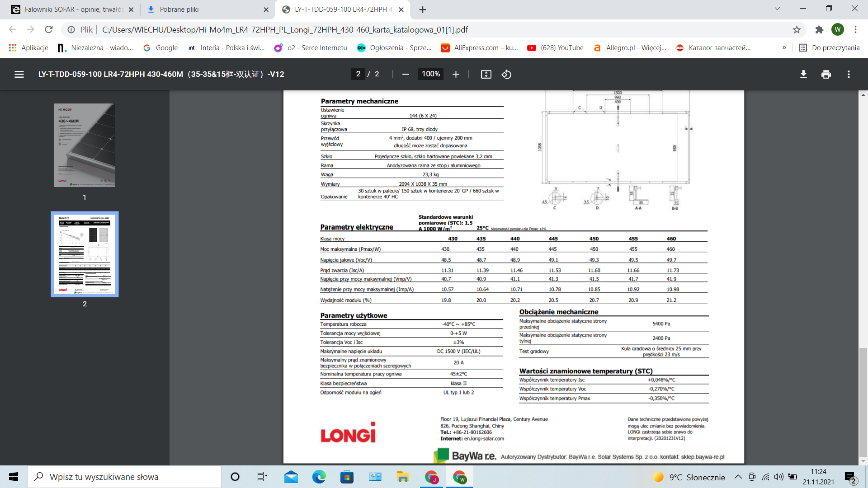Open the Aplikacje apps shortcut

tap(28, 48)
